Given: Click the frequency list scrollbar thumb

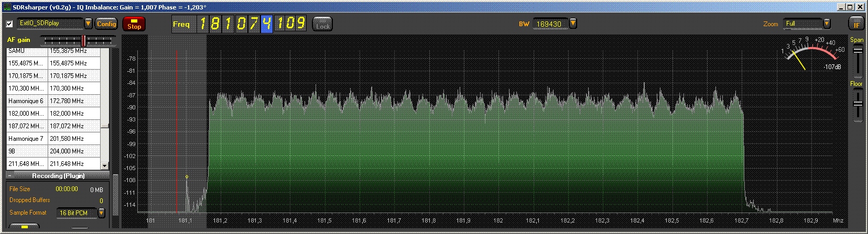Looking at the screenshot, I should [105, 126].
